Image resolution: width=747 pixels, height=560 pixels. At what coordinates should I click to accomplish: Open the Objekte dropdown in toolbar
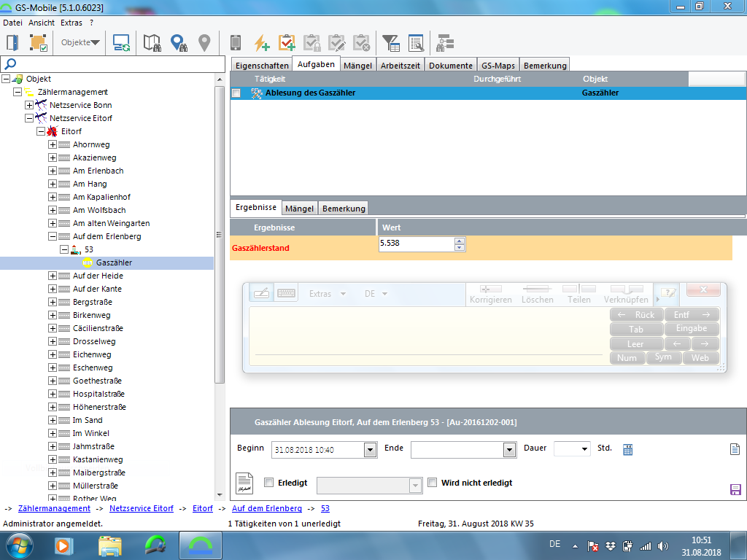tap(81, 43)
